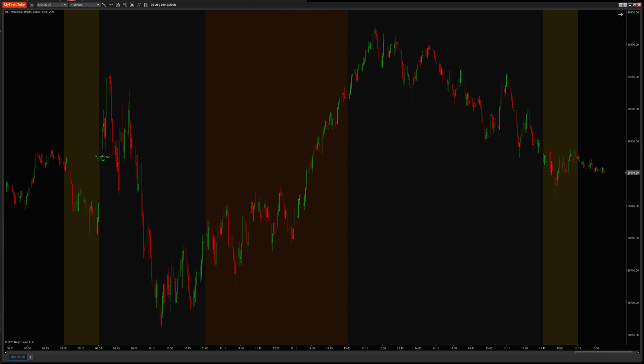Screen dimensions: 644x364
Task: Click the 11:00 time axis label
Action: click(x=205, y=348)
